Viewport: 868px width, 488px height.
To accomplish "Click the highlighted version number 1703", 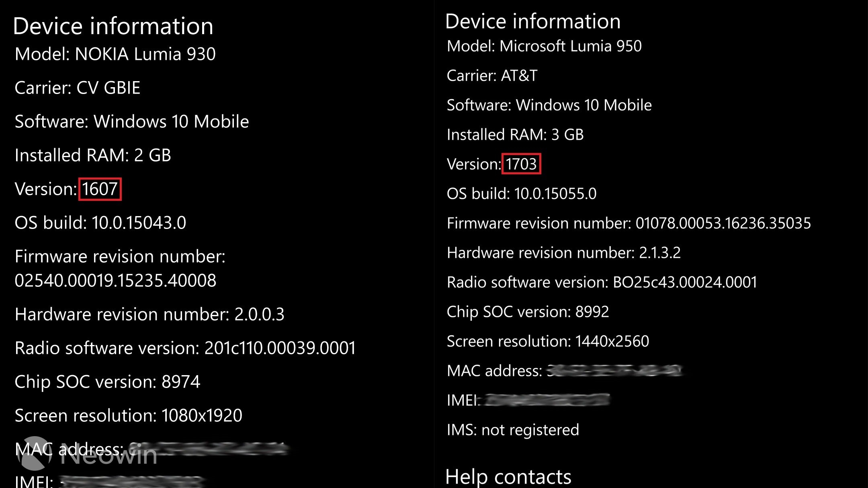I will coord(521,164).
